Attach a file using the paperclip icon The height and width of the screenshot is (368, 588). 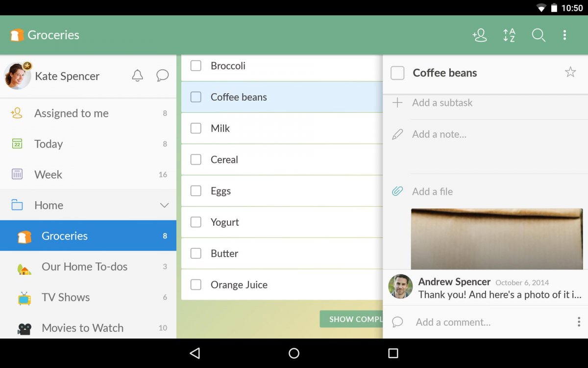click(x=397, y=191)
